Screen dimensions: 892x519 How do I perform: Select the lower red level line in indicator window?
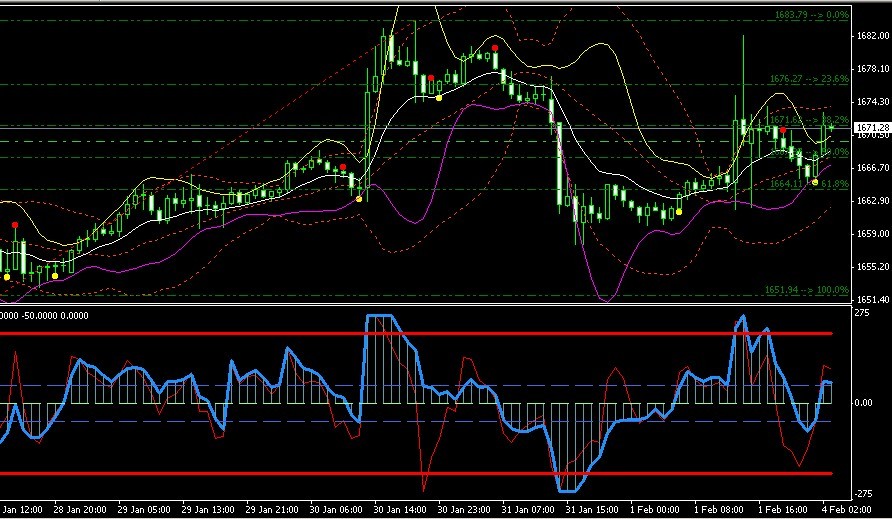416,473
